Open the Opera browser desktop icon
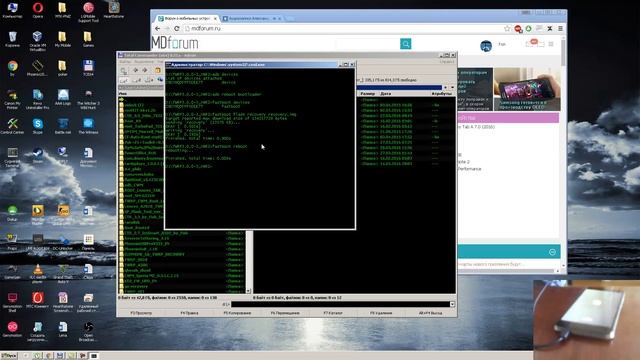This screenshot has height=360, width=640. tap(38, 10)
